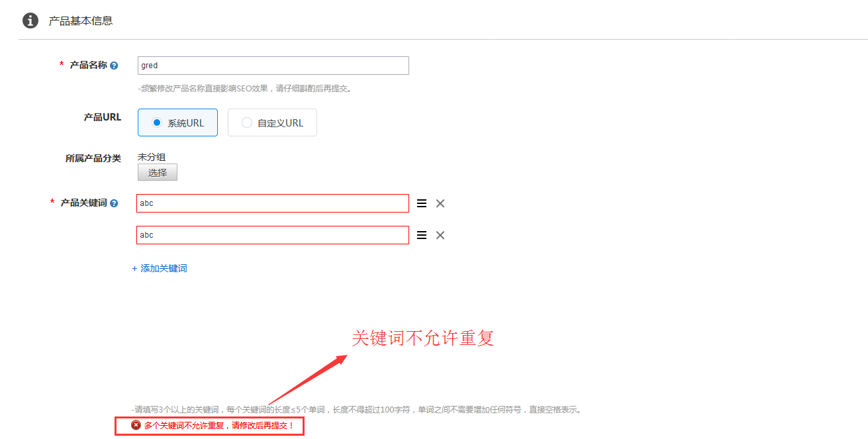Remove the first abc keyword row
The height and width of the screenshot is (439, 868).
[440, 203]
